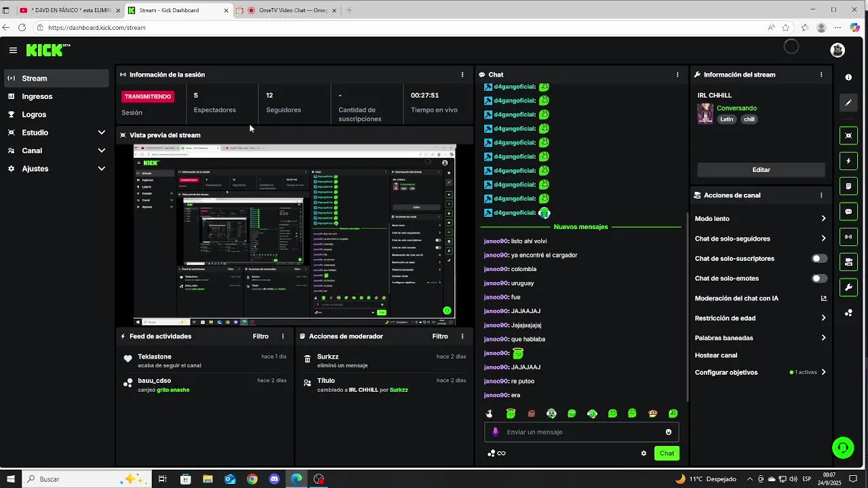Click the camera icon in the right toolbar

(x=848, y=262)
